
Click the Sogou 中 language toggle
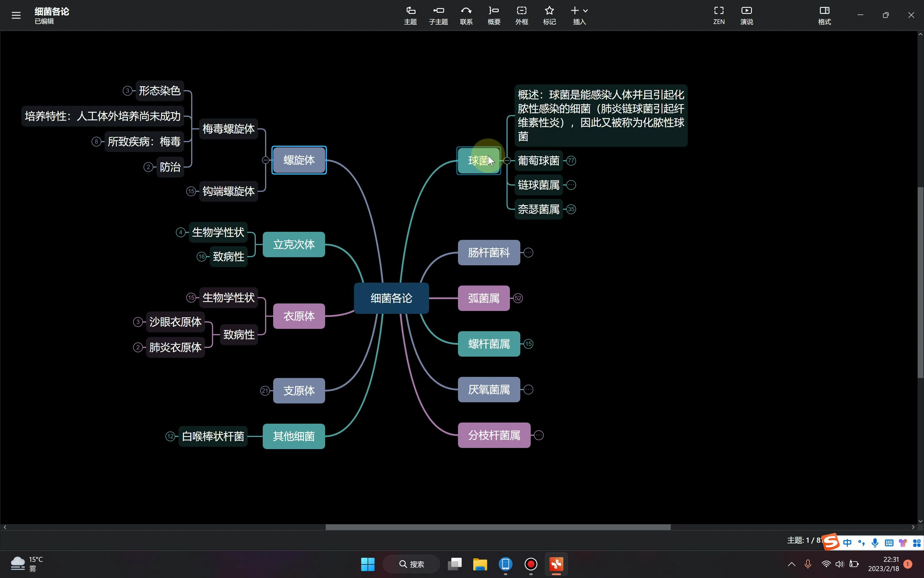coord(848,543)
